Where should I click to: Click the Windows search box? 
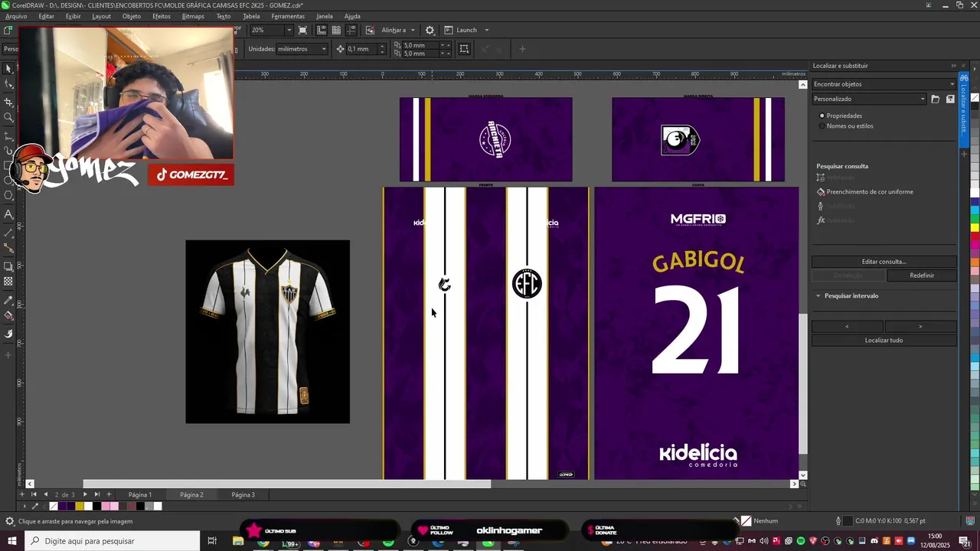coord(112,541)
